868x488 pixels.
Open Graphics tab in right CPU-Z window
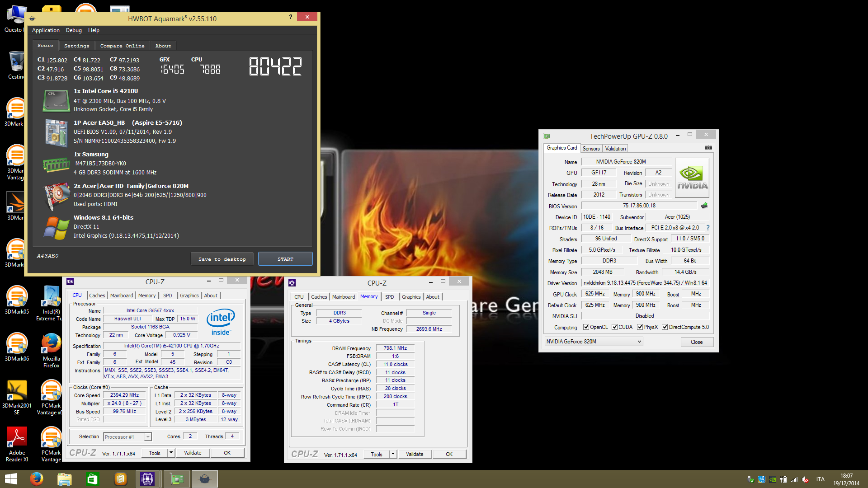point(411,297)
